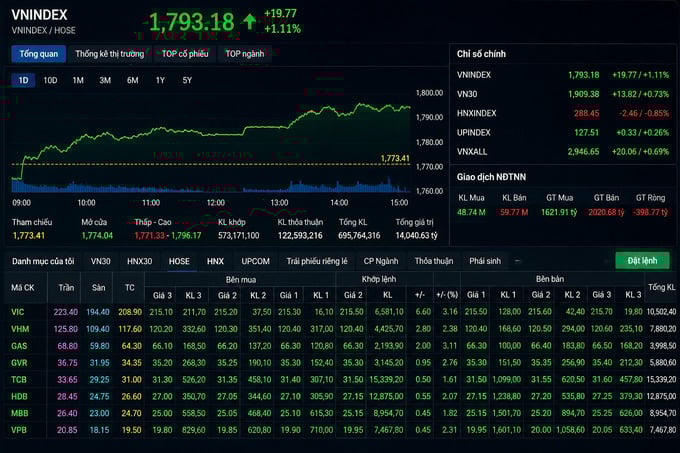
Task: Open the Thỏa thuận tab
Action: click(x=434, y=261)
